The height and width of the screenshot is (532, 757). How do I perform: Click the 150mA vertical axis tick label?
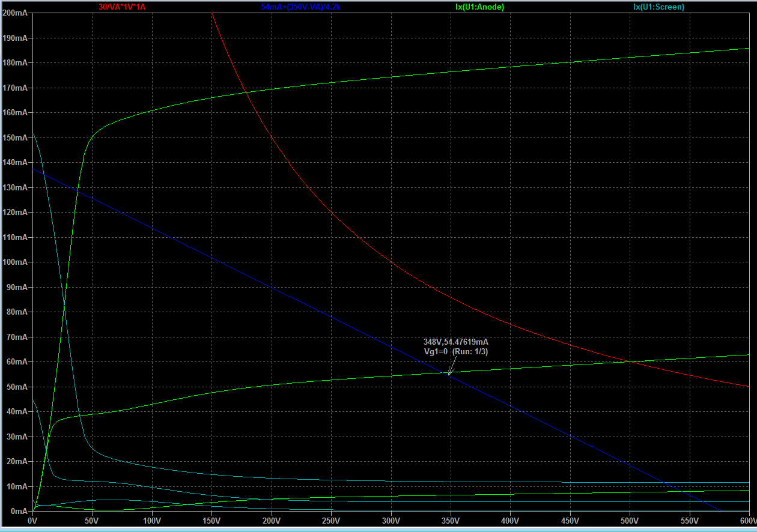pos(15,138)
